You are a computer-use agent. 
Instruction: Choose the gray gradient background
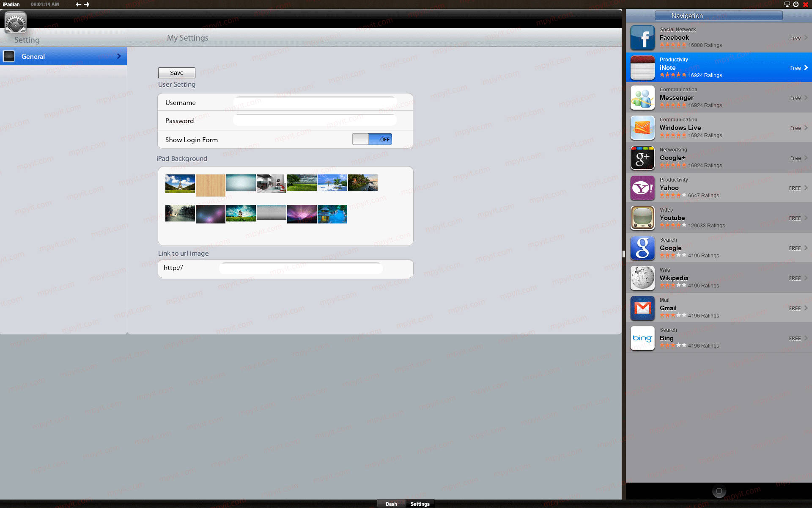point(272,212)
